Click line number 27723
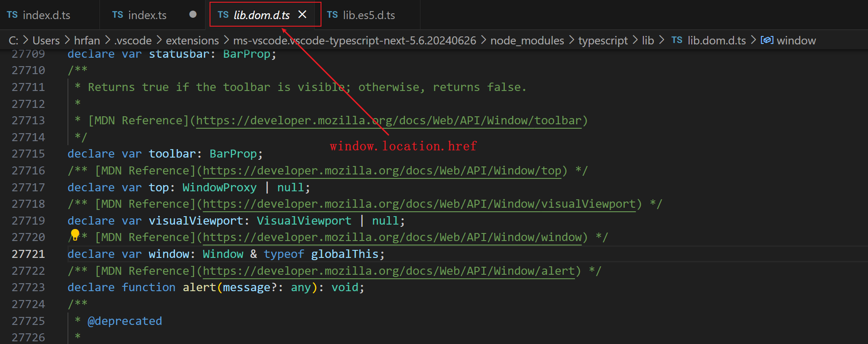 pyautogui.click(x=28, y=288)
